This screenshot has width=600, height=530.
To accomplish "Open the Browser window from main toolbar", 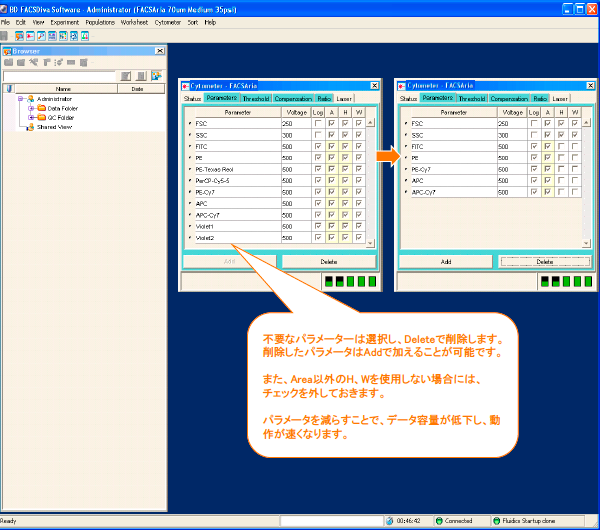I will [x=19, y=36].
